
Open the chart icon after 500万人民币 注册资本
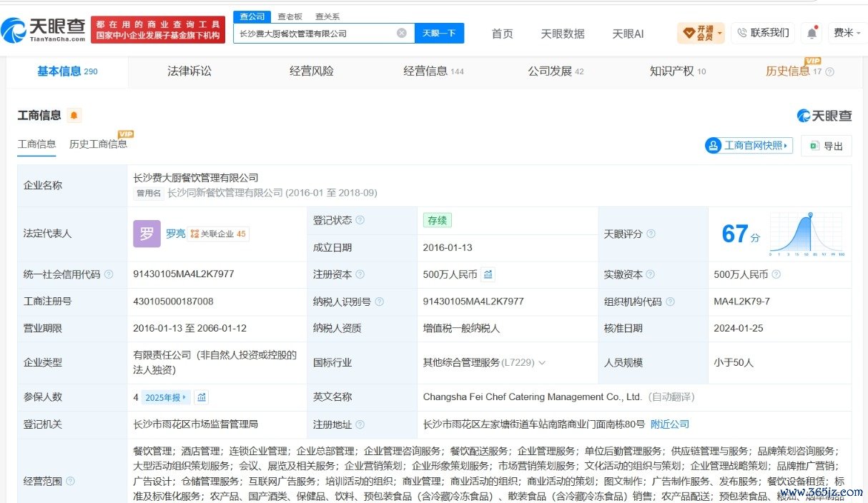point(488,274)
